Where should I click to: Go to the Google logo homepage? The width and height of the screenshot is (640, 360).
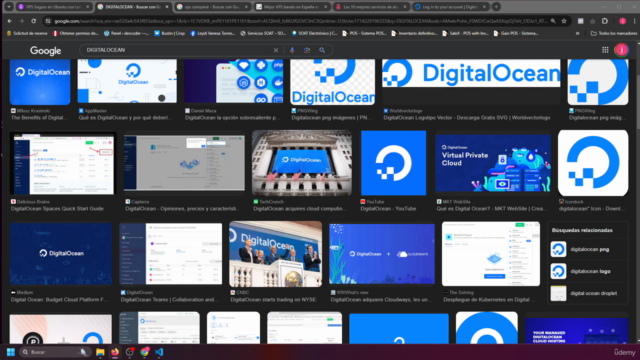tap(45, 51)
